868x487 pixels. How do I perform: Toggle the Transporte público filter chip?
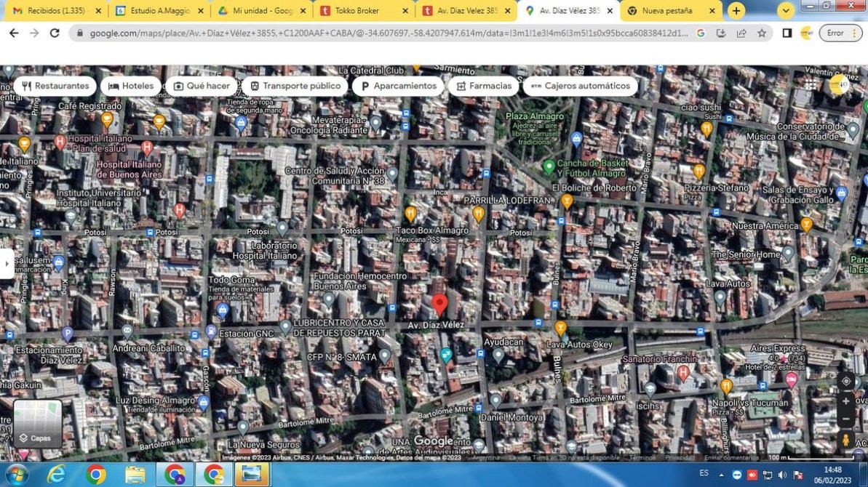(x=295, y=86)
